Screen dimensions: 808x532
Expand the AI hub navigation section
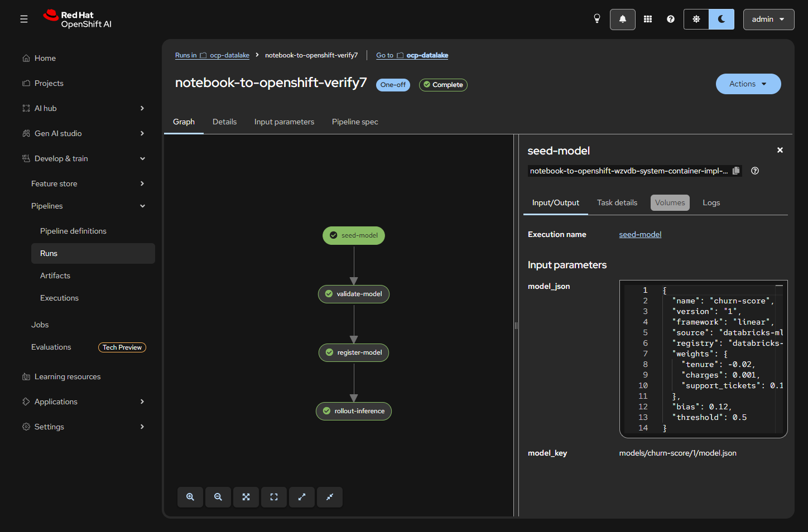pos(84,108)
